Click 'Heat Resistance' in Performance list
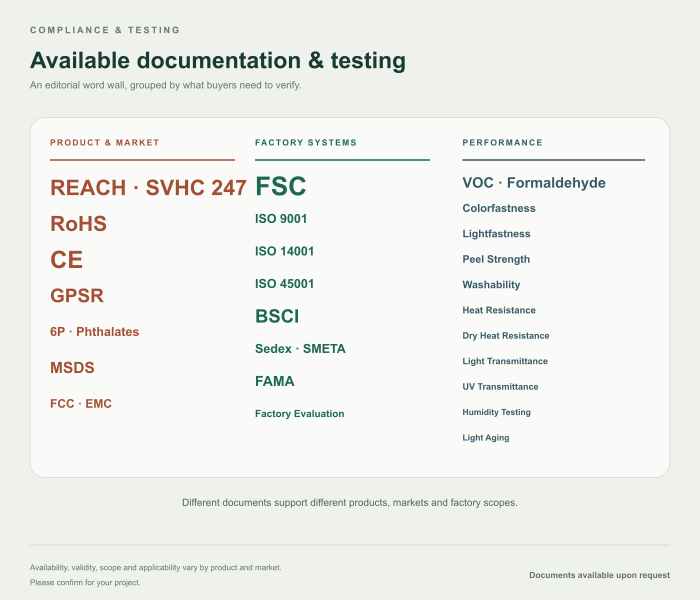The image size is (700, 600). click(499, 310)
